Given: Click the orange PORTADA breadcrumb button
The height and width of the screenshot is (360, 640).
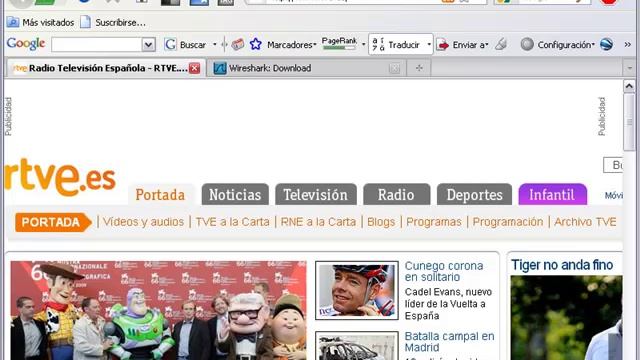Looking at the screenshot, I should 53,222.
